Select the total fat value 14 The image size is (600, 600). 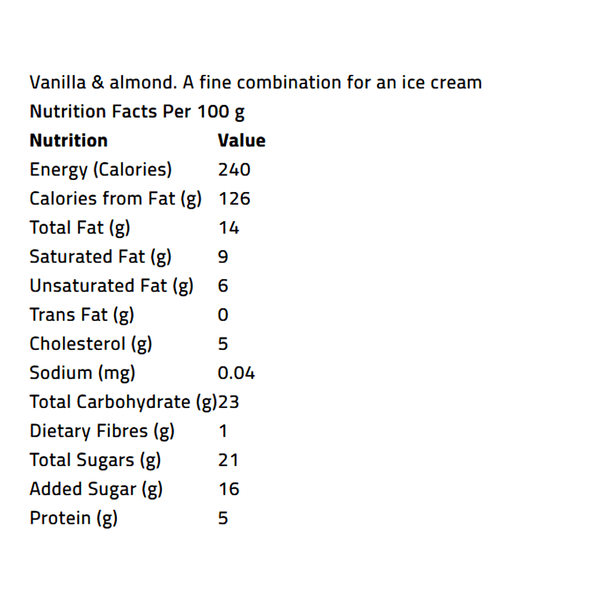(228, 227)
